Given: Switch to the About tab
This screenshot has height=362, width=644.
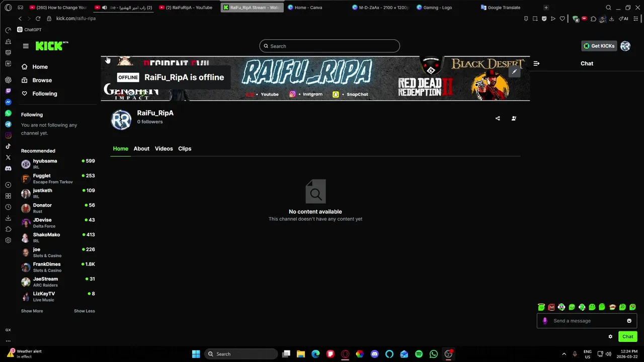Looking at the screenshot, I should pos(141,149).
